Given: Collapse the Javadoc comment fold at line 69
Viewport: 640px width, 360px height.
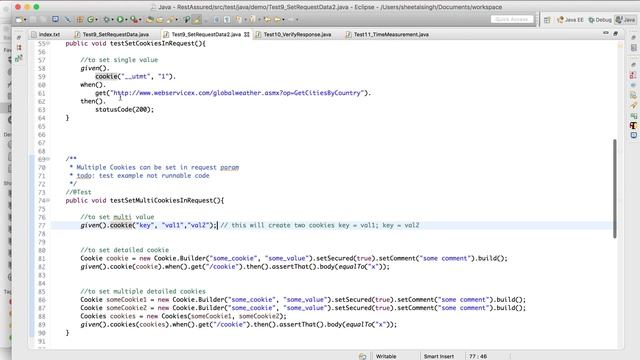Looking at the screenshot, I should [48, 159].
